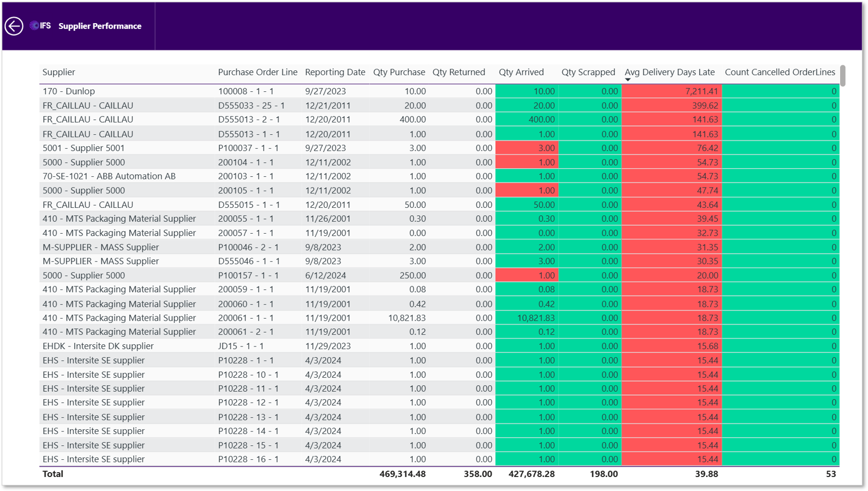Click the Qty Scrapped column header
Image resolution: width=868 pixels, height=491 pixels.
tap(588, 72)
